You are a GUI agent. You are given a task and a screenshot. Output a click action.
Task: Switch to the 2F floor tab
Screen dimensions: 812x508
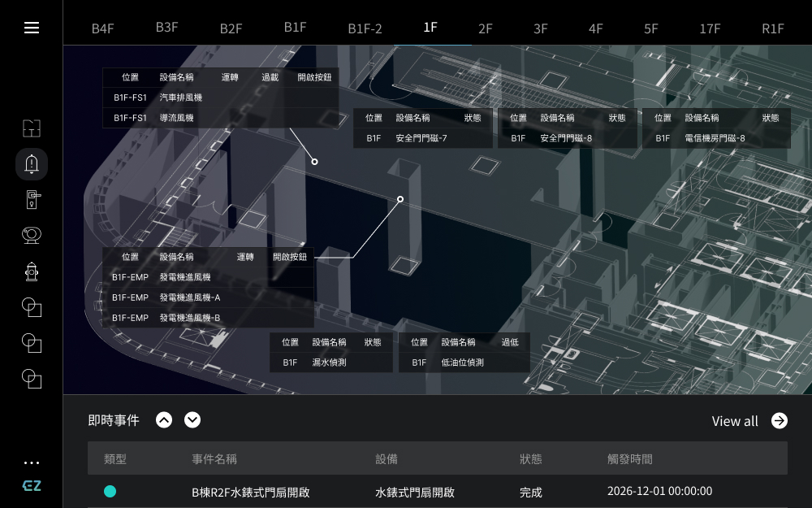pyautogui.click(x=486, y=28)
